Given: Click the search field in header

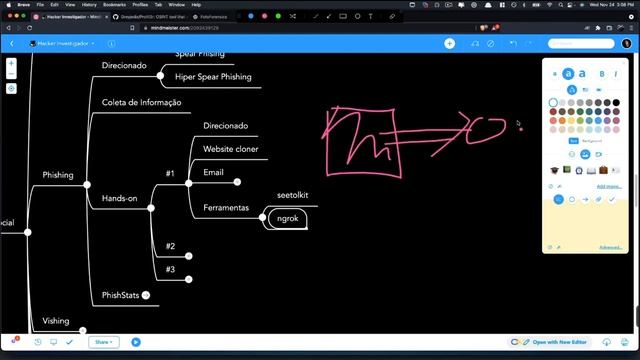Looking at the screenshot, I should (581, 43).
